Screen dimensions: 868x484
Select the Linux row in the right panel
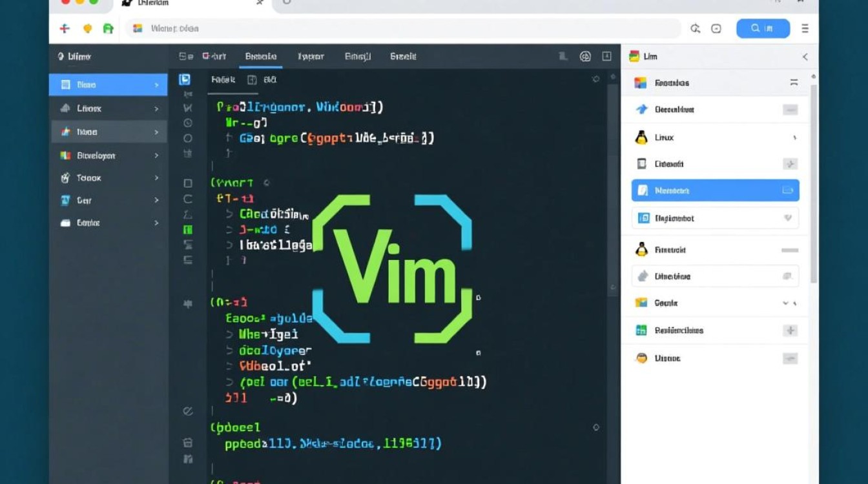click(715, 137)
